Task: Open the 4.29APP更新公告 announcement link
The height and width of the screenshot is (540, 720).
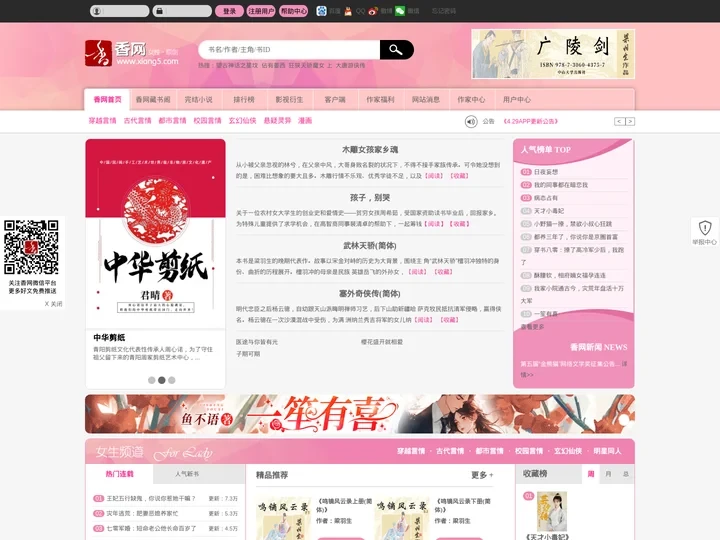Action: (531, 121)
